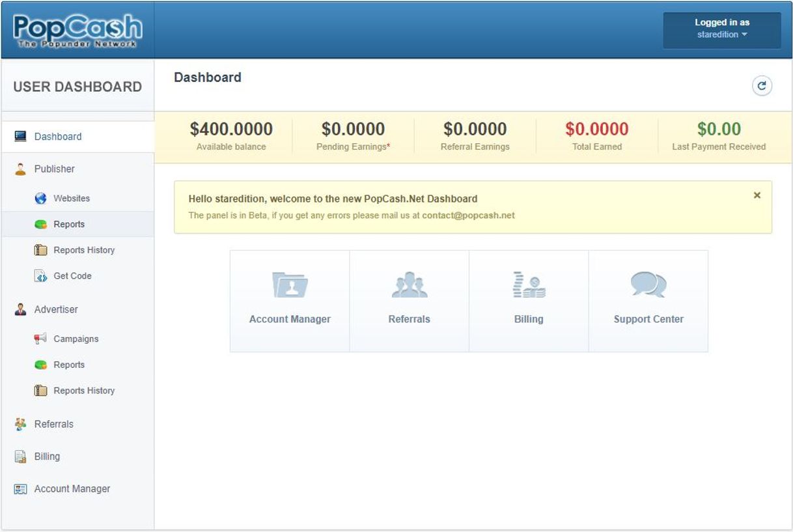Image resolution: width=793 pixels, height=532 pixels.
Task: Open Campaigns under Advertiser
Action: point(76,339)
